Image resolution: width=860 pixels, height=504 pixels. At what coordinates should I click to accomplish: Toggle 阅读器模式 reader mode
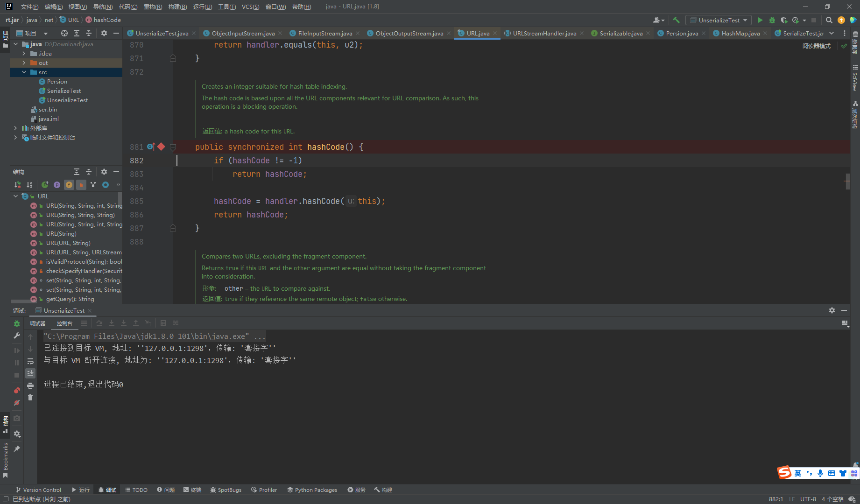coord(817,46)
